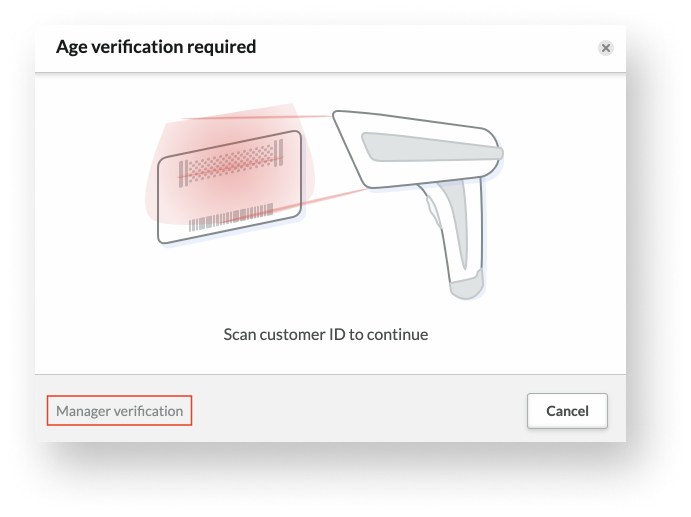Click the left vertical bars of ID code

(x=183, y=173)
